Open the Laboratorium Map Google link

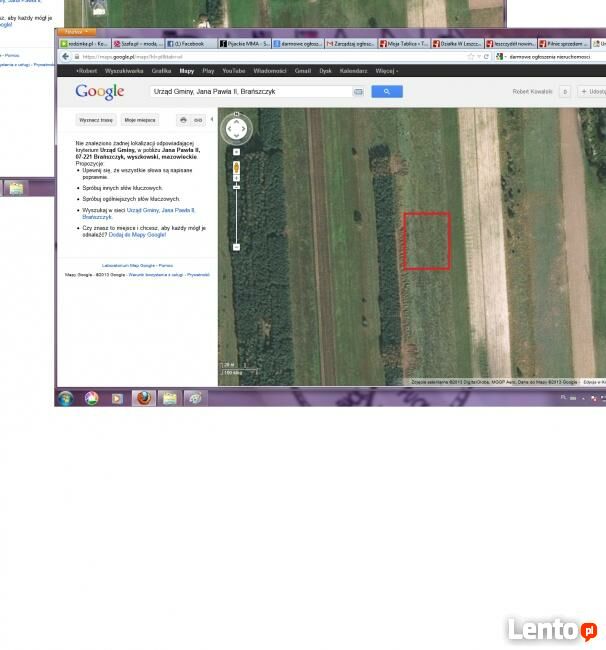tap(128, 265)
